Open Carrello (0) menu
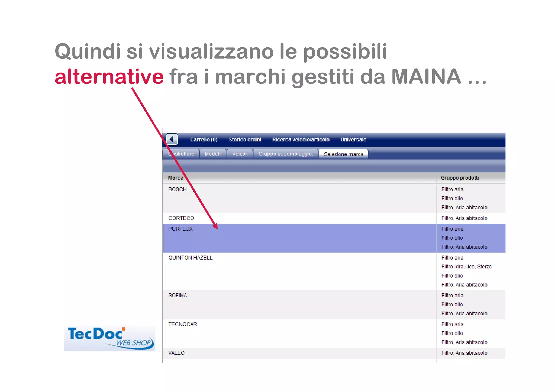The image size is (555, 392). pyautogui.click(x=204, y=140)
